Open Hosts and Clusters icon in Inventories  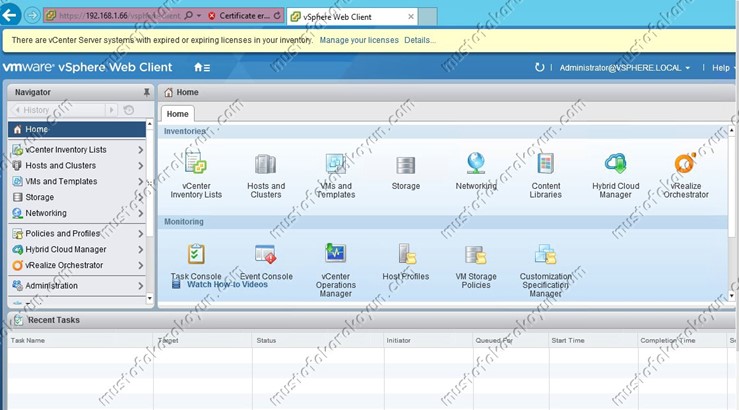coord(265,164)
